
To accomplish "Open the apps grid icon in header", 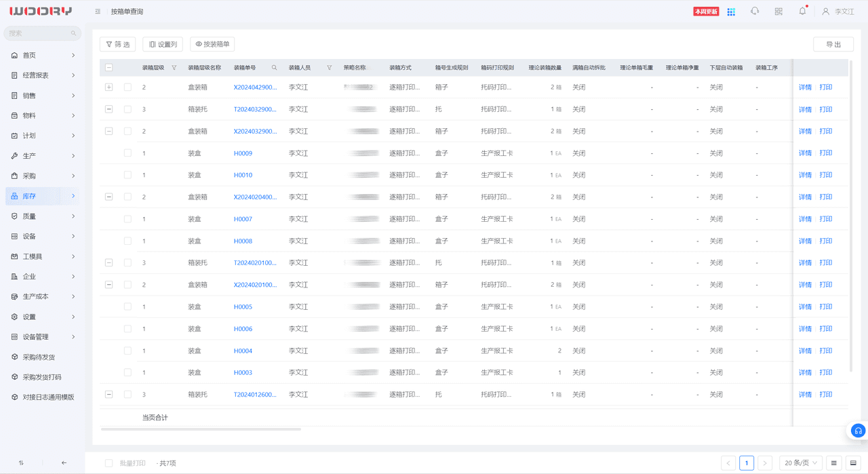I will 731,12.
